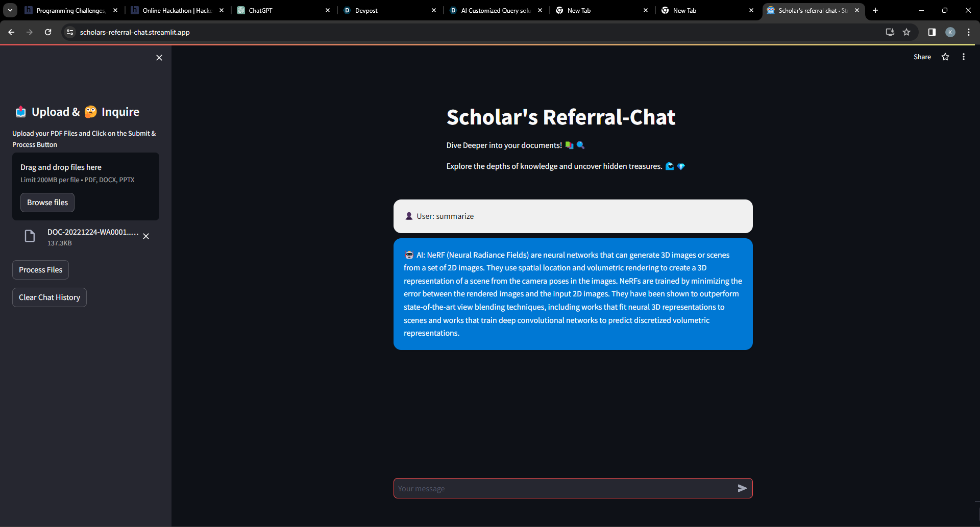
Task: Click the Clear Chat History button
Action: [48, 297]
